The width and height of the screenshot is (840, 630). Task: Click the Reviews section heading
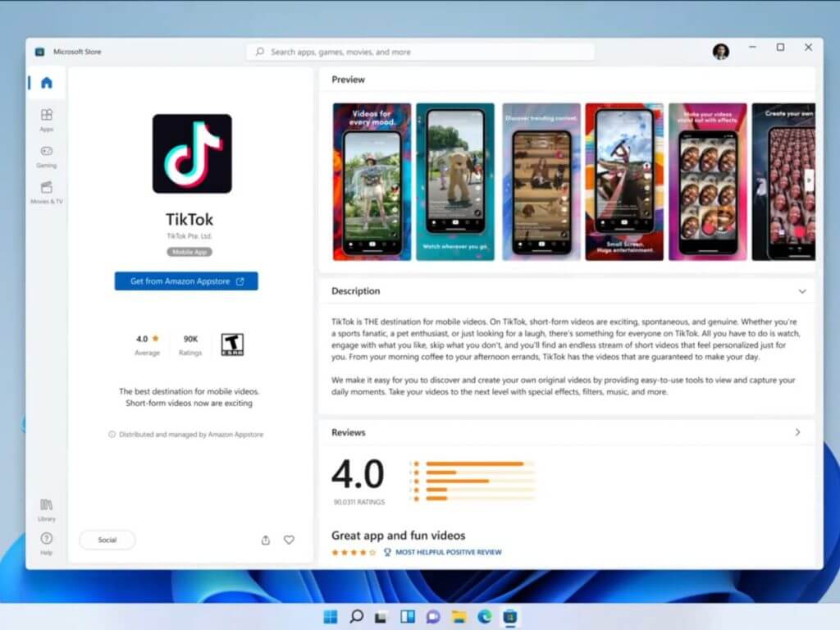tap(348, 432)
